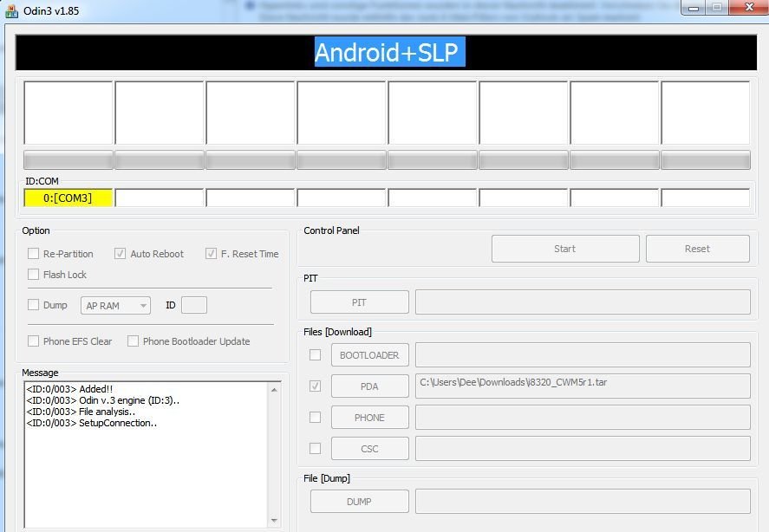769x532 pixels.
Task: Click the message log scroll down arrow
Action: coord(274,520)
